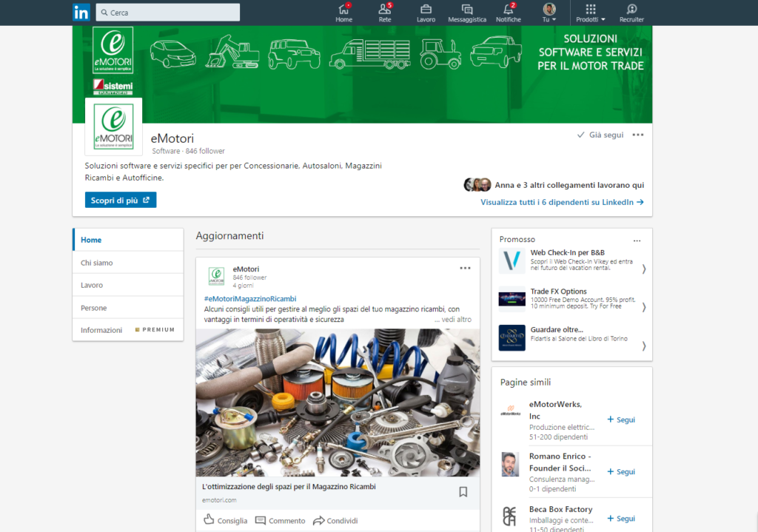Open the Rete network icon
758x532 pixels.
click(x=385, y=13)
